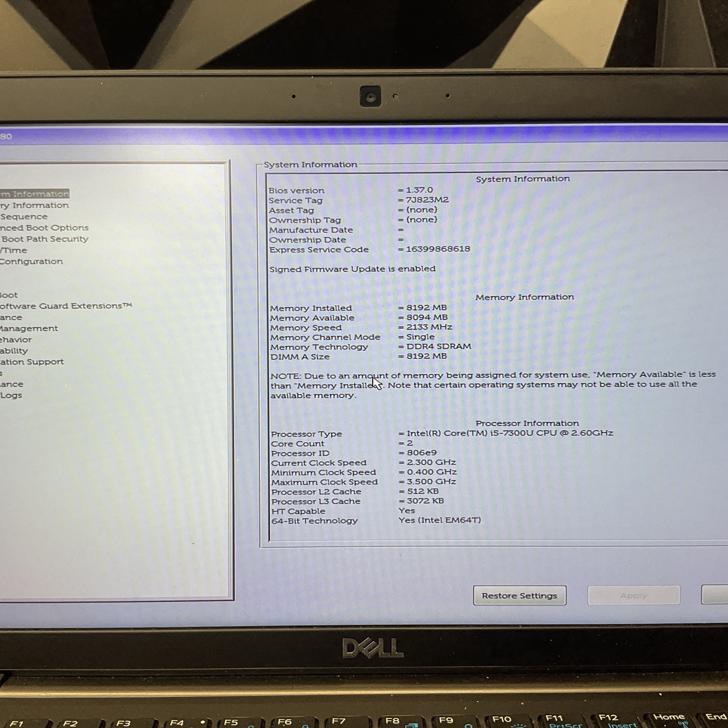Click Express Service Code value 16399868618
This screenshot has width=728, height=728.
coord(438,249)
